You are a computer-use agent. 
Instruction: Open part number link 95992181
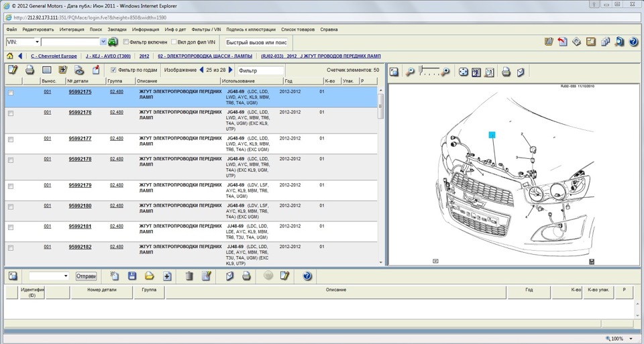pos(80,226)
